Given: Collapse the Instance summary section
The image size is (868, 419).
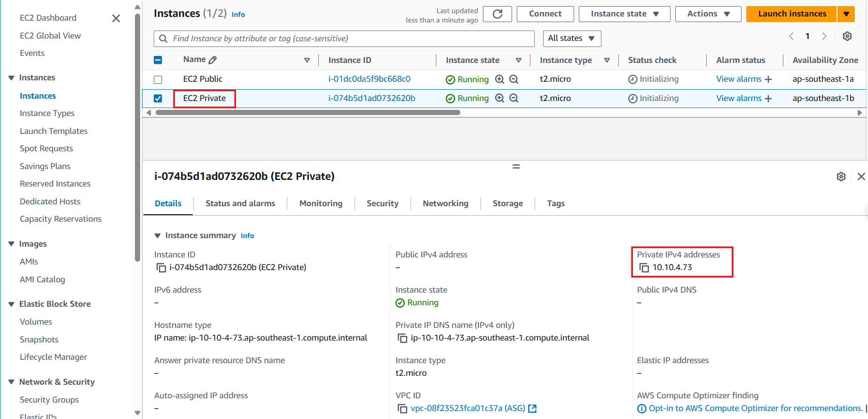Looking at the screenshot, I should point(158,236).
